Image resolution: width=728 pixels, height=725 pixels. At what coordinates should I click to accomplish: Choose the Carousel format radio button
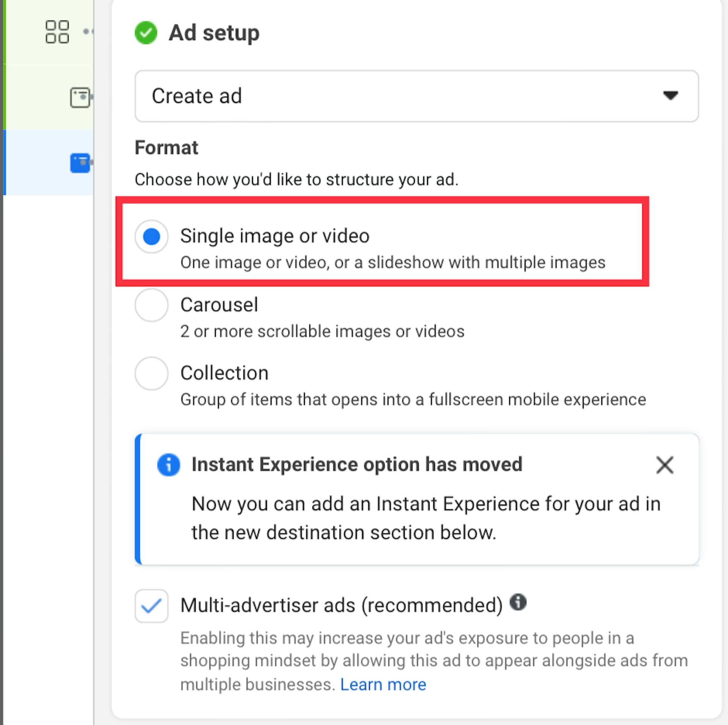151,305
